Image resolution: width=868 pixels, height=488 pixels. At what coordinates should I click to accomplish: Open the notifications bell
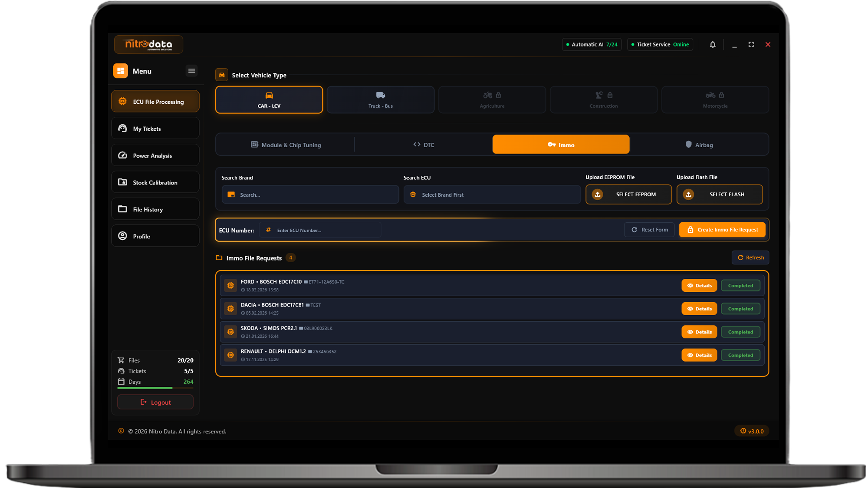click(713, 44)
